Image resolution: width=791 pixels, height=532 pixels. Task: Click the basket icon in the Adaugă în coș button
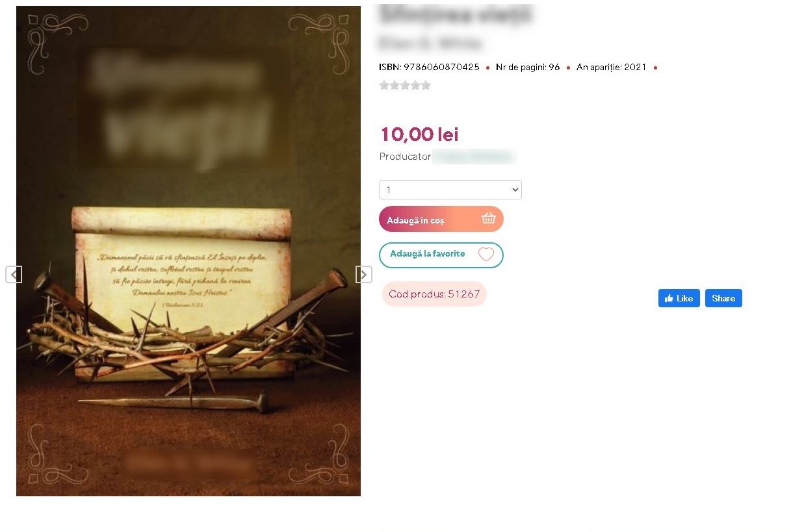point(489,219)
